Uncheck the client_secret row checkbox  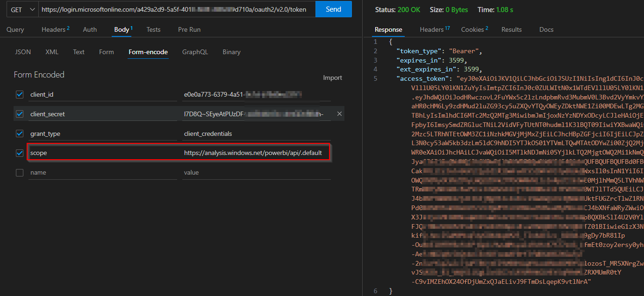pyautogui.click(x=20, y=114)
